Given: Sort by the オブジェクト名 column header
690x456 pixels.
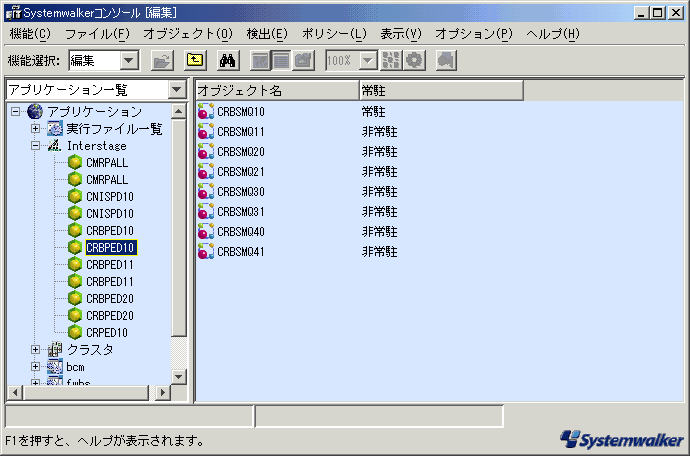Looking at the screenshot, I should (278, 91).
